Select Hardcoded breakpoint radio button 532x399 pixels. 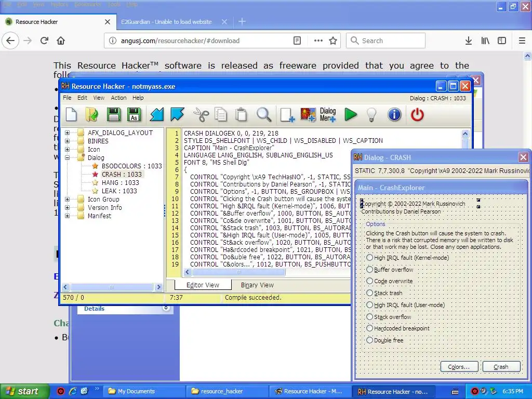(x=369, y=328)
